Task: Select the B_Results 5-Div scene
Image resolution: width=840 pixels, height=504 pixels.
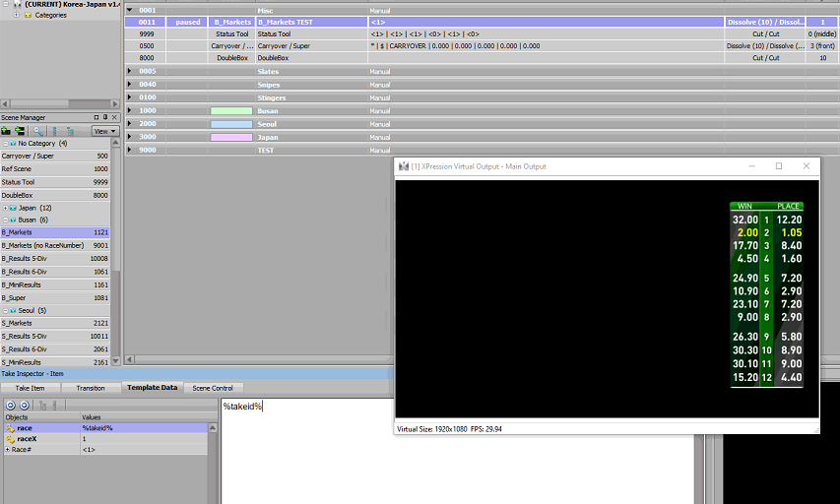Action: point(55,259)
